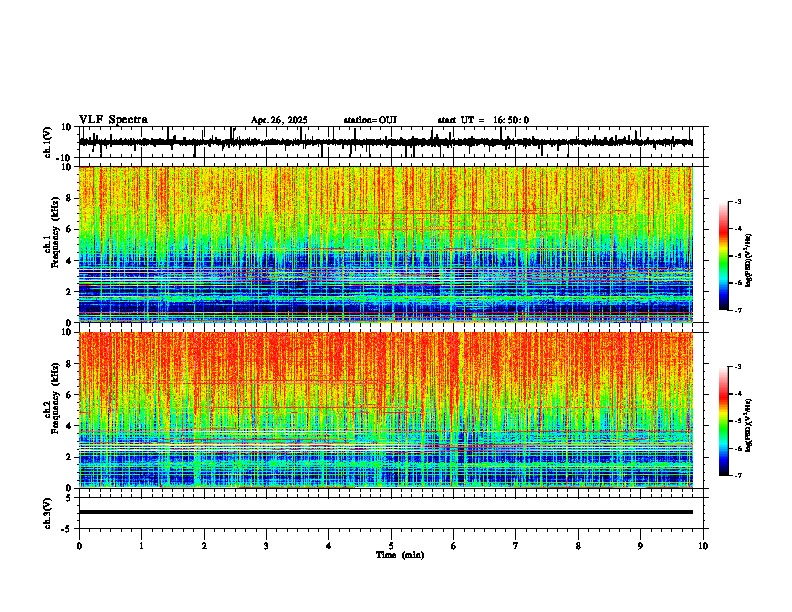This screenshot has height=612, width=792.
Task: Click the '5' tick on ch.3(V) axis
Action: point(69,497)
